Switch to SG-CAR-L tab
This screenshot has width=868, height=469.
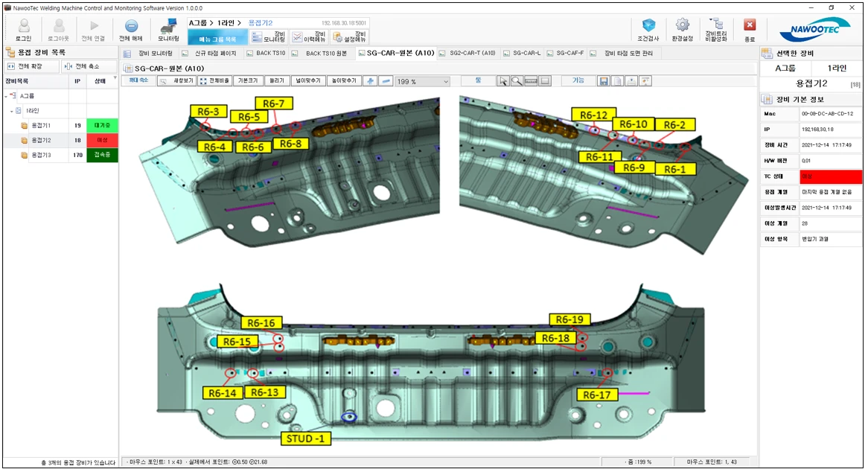[523, 53]
